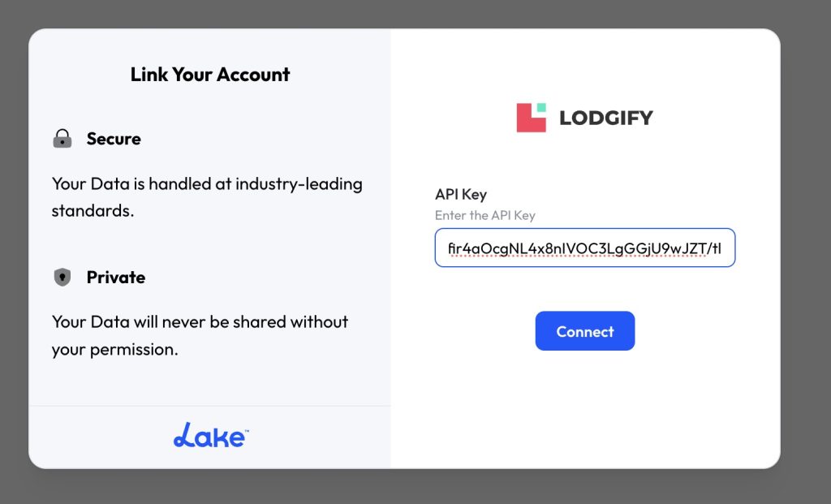The height and width of the screenshot is (504, 831).
Task: Click the 'Link Your Account' heading
Action: (x=210, y=75)
